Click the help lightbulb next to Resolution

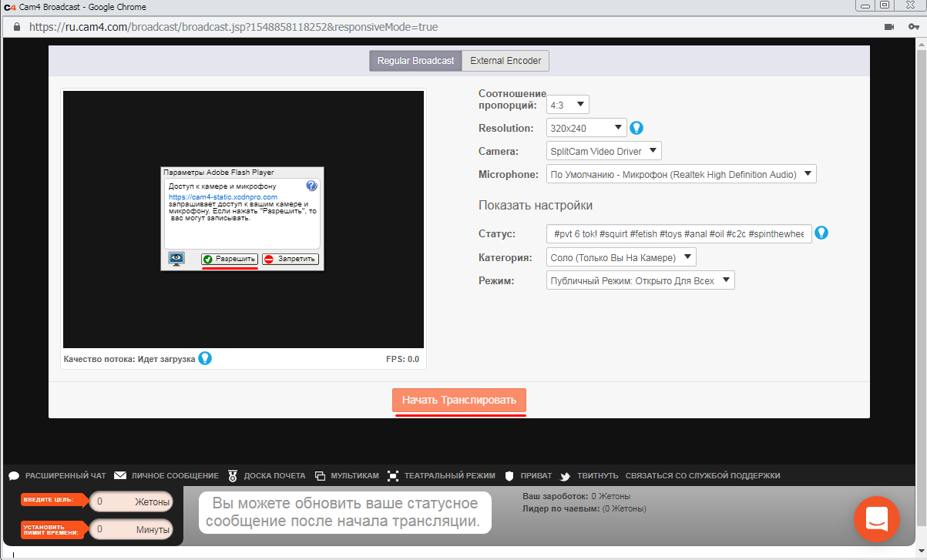coord(636,128)
